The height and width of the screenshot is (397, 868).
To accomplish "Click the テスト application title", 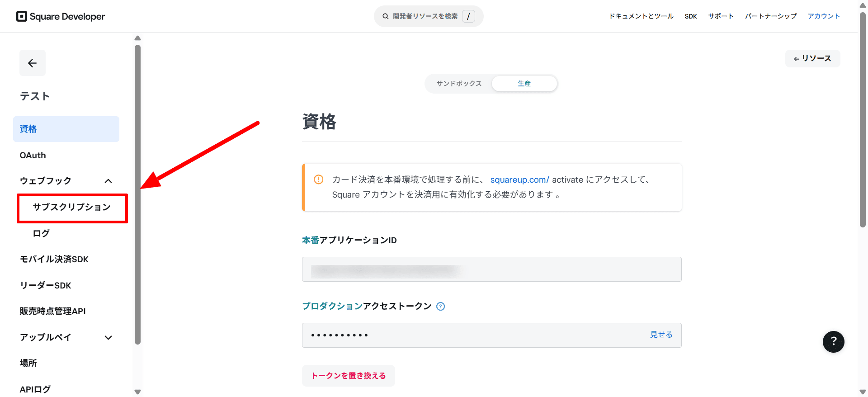I will coord(35,96).
